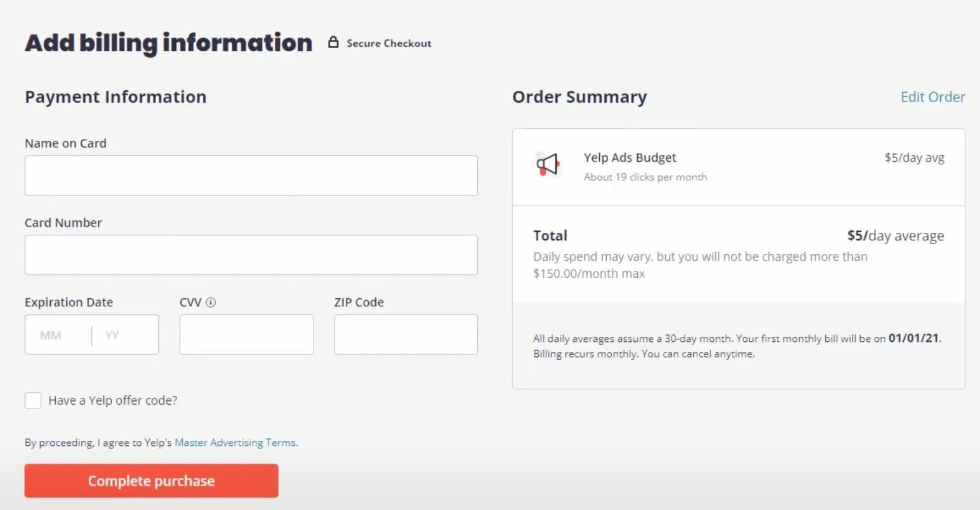Viewport: 980px width, 510px height.
Task: Check the box for Have a Yelp offer code
Action: [x=32, y=400]
